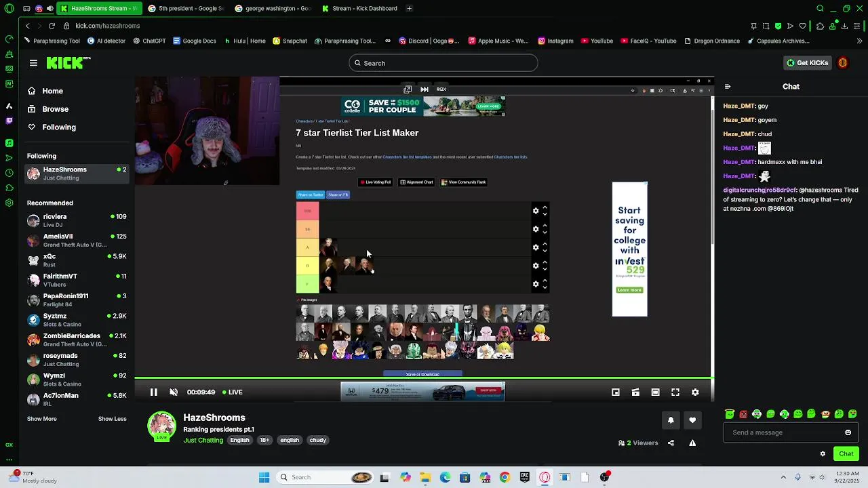Pause the live stream

coord(154,392)
